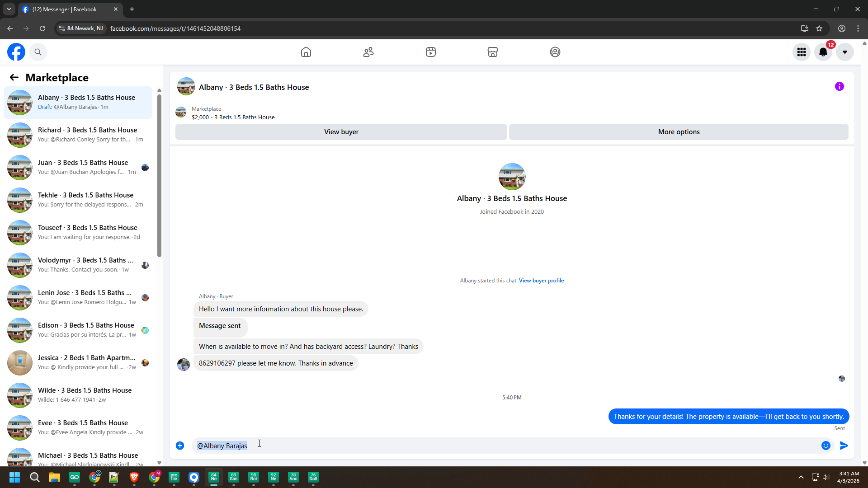868x488 pixels.
Task: Open Chrome's three-dot menu
Action: 858,28
